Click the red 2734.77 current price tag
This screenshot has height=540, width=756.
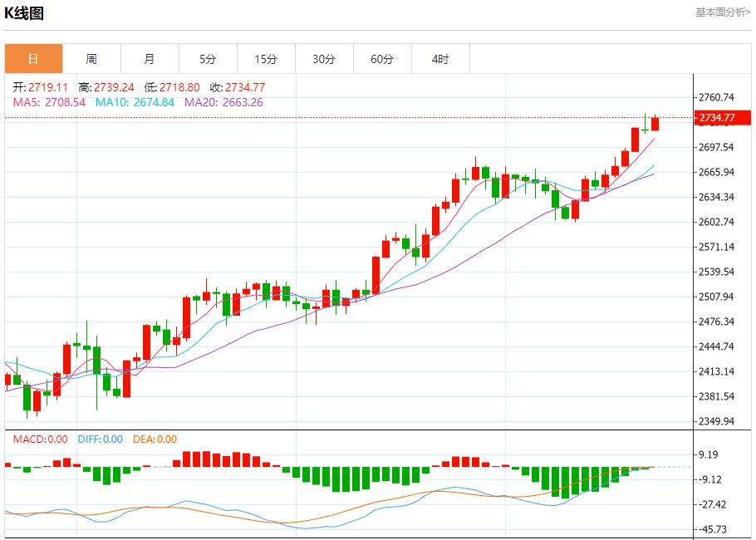point(716,118)
